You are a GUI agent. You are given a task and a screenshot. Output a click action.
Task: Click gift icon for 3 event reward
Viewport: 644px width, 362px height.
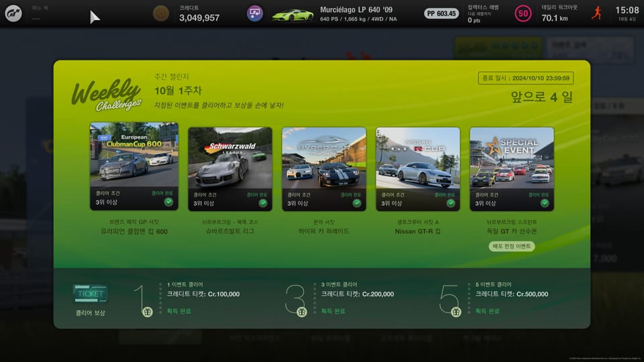pyautogui.click(x=302, y=312)
